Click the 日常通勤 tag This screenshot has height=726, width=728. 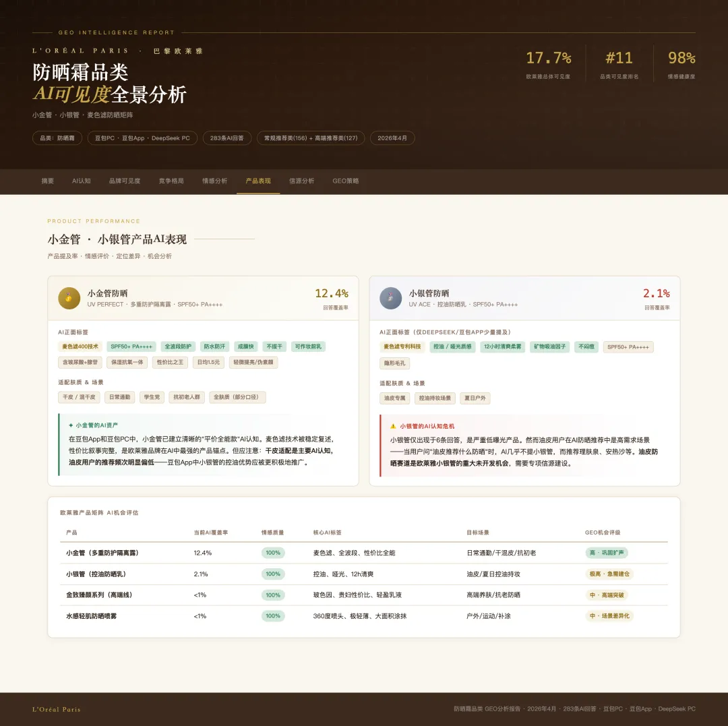[x=120, y=397]
